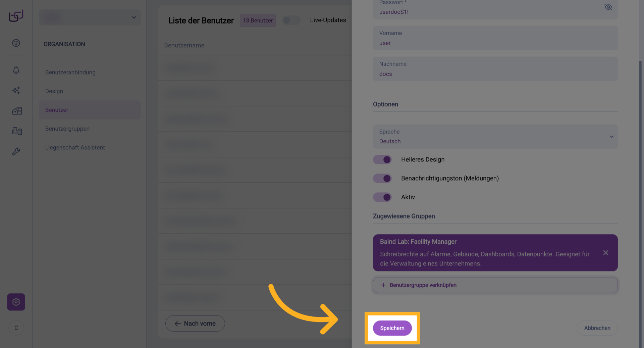Expand the organisation selector dropdown
Screen dimensions: 644x348
click(x=90, y=17)
